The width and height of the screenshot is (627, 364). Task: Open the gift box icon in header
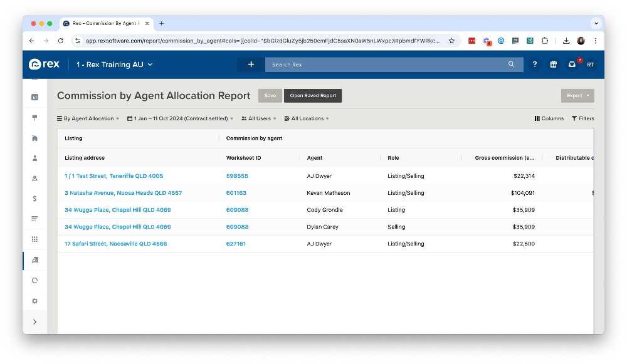pyautogui.click(x=553, y=65)
